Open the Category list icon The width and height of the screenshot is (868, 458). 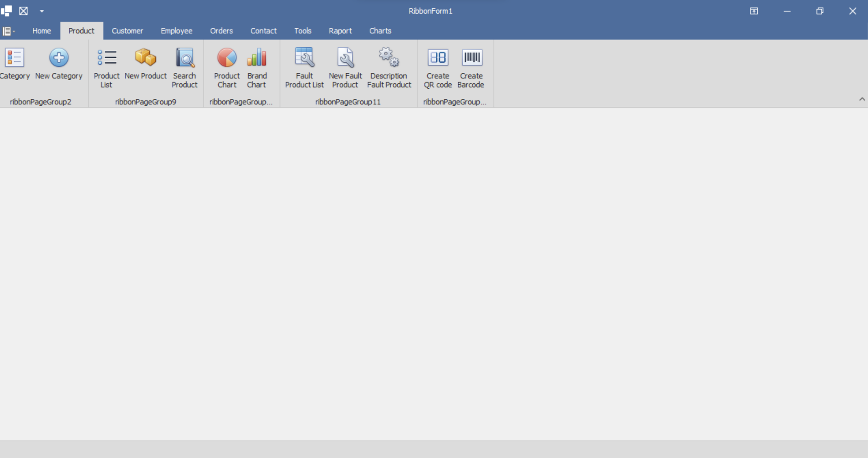click(15, 58)
